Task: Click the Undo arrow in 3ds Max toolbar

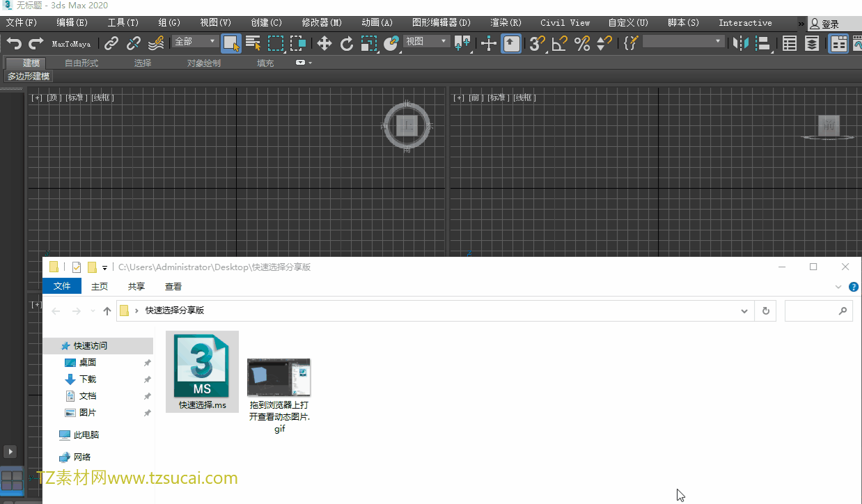Action: pyautogui.click(x=14, y=43)
